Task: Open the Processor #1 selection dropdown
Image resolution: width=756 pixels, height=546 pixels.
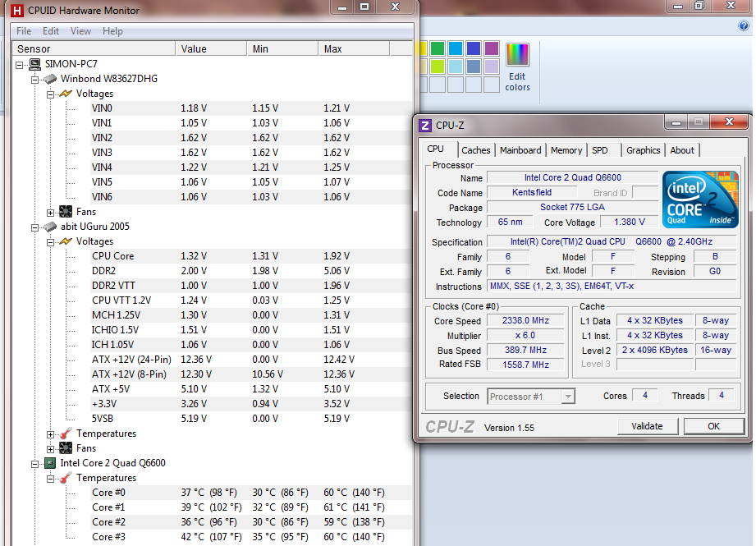Action: (567, 397)
